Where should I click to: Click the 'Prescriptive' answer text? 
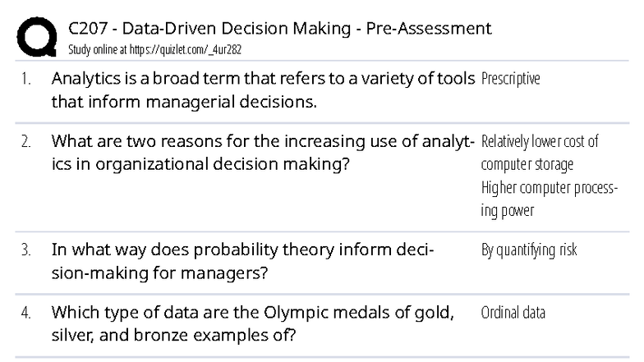(510, 80)
